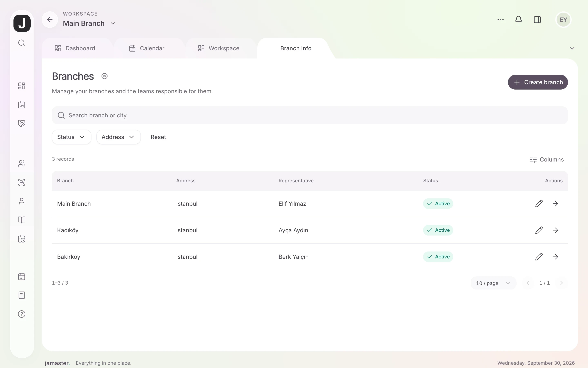Screen dimensions: 588x368
Task: Edit the Main Branch row
Action: (x=539, y=203)
